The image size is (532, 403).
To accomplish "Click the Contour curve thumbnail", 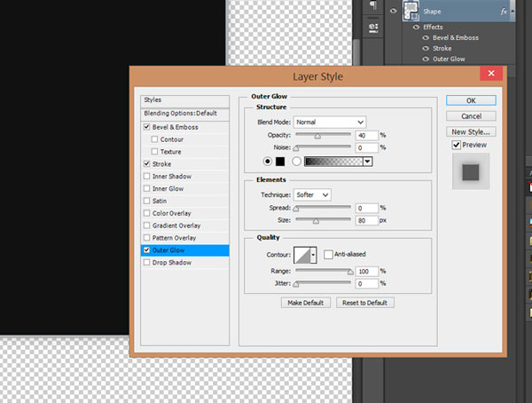I will [x=302, y=255].
